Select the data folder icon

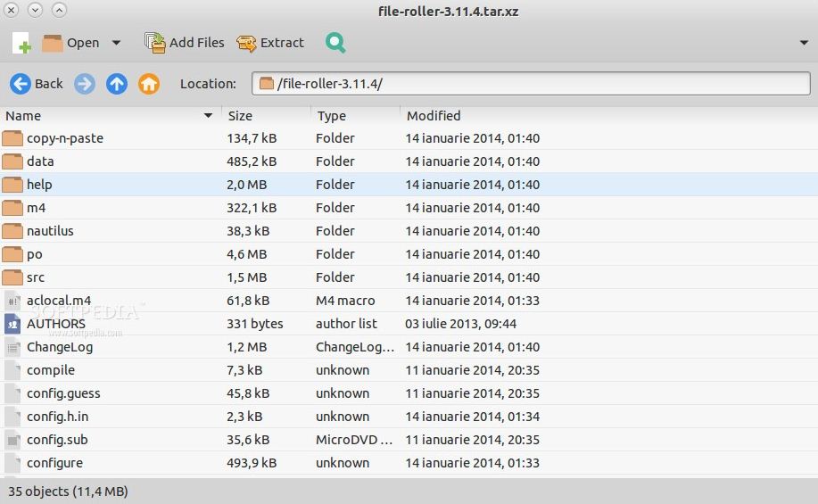pos(12,161)
